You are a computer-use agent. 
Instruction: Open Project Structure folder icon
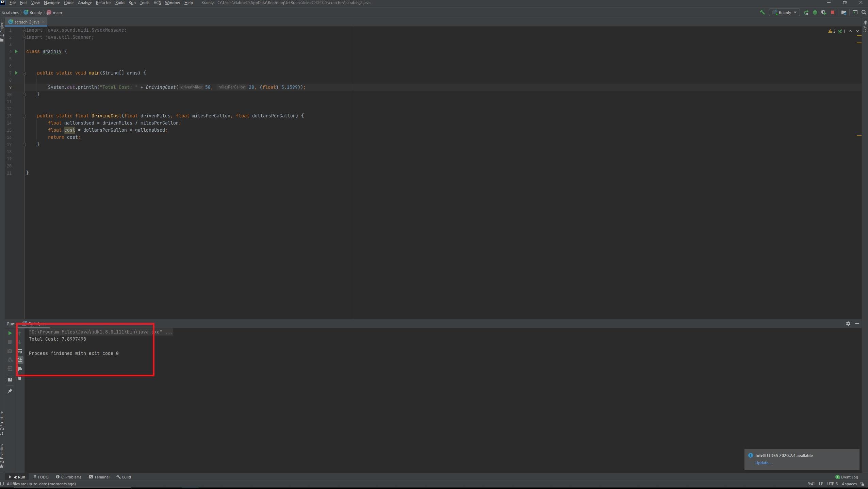[x=844, y=12]
